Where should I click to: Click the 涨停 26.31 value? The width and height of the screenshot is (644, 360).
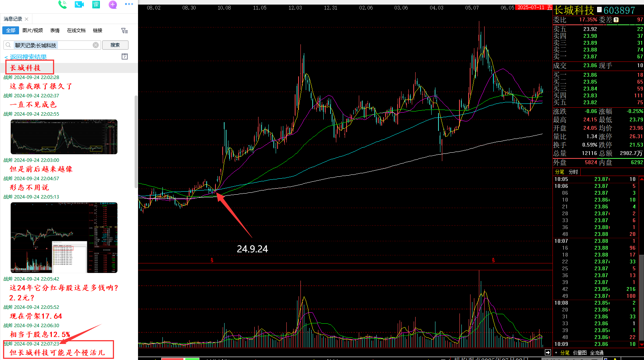[x=636, y=136]
